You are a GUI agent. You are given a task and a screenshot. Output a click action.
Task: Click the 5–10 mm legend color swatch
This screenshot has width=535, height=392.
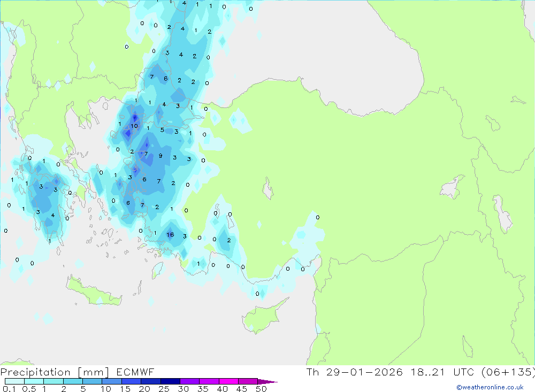click(x=93, y=381)
